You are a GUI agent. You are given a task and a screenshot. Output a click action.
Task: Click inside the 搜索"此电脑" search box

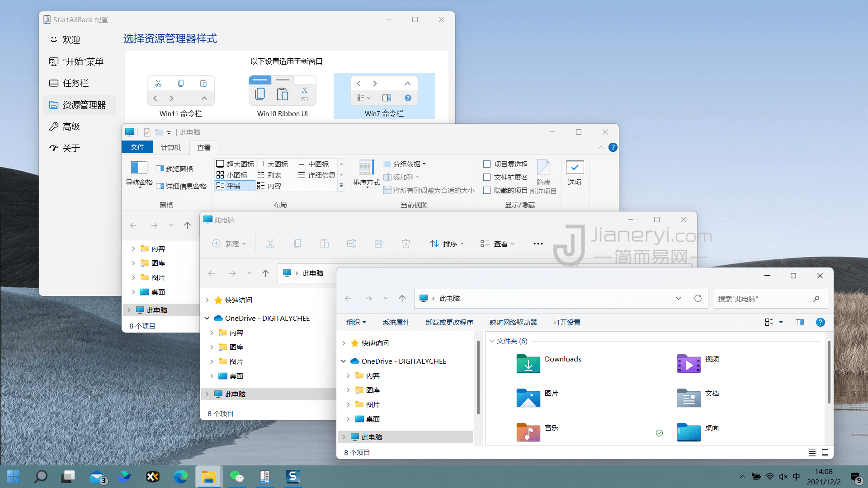pyautogui.click(x=764, y=298)
